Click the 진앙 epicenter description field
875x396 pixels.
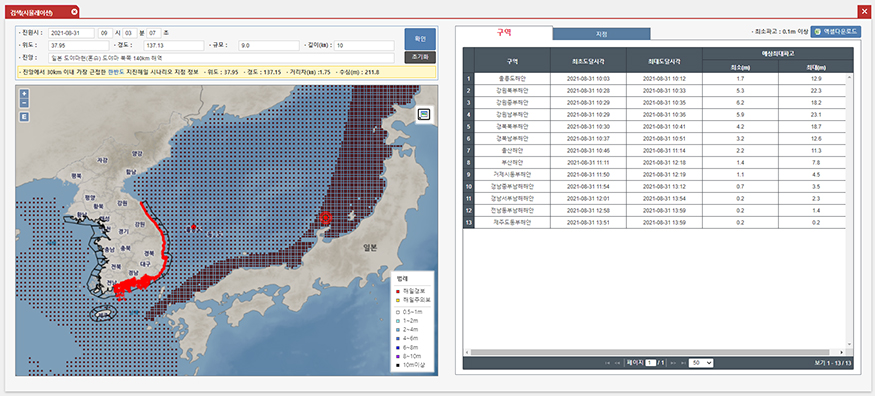click(x=222, y=58)
